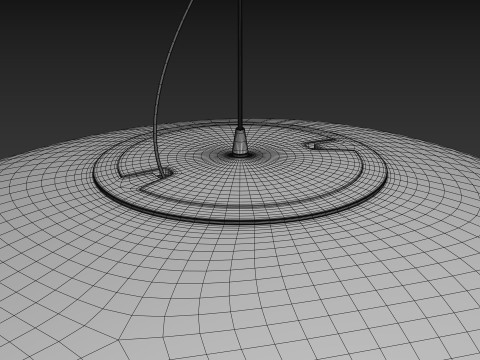480x360 pixels.
Task: Select the cone-shaped cable holder at disc center
Action: click(x=240, y=142)
